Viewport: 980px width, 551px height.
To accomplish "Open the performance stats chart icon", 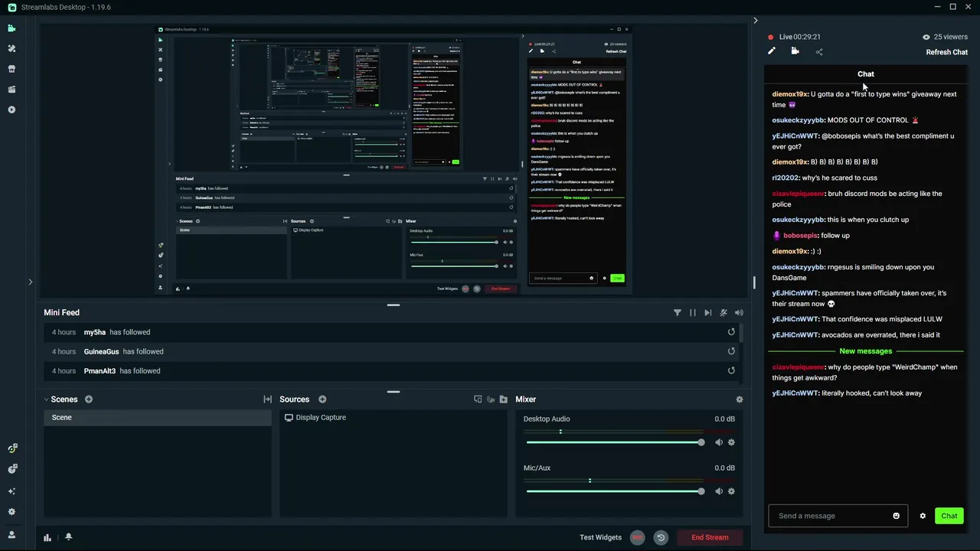I will 47,537.
